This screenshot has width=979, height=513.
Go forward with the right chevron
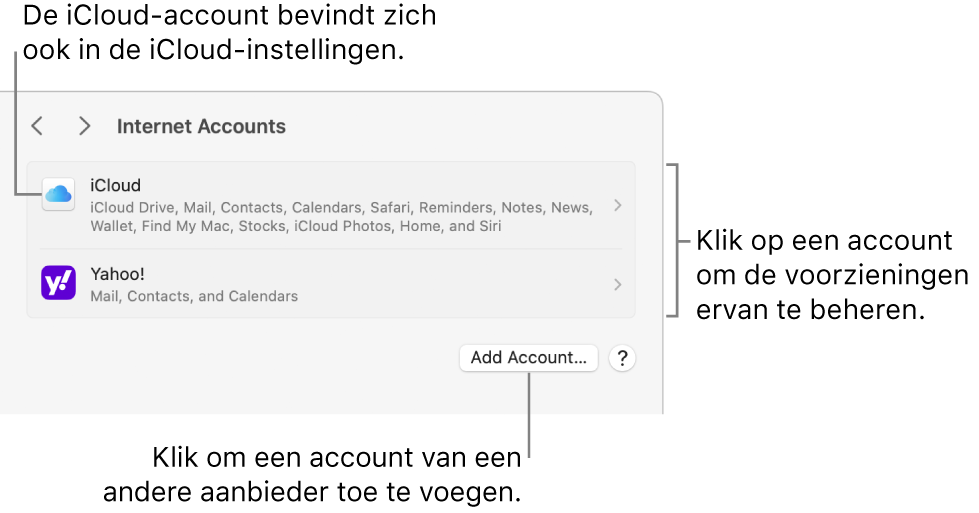[x=85, y=126]
